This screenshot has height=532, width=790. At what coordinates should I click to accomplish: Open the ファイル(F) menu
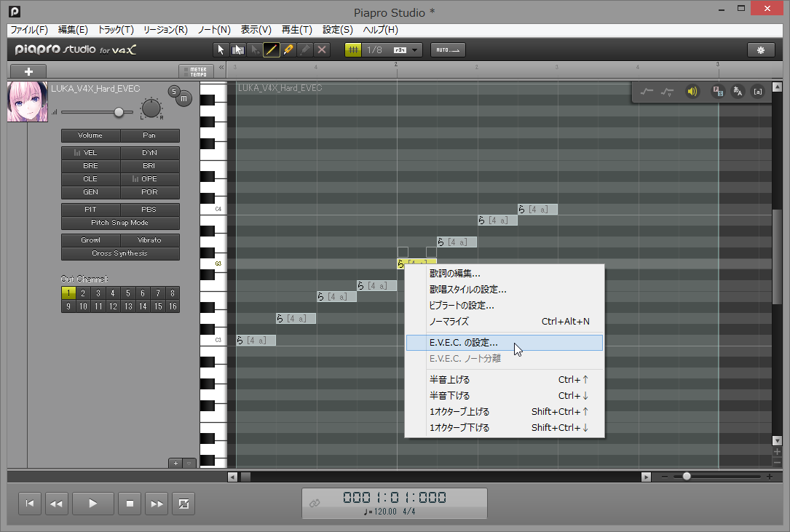(x=29, y=30)
